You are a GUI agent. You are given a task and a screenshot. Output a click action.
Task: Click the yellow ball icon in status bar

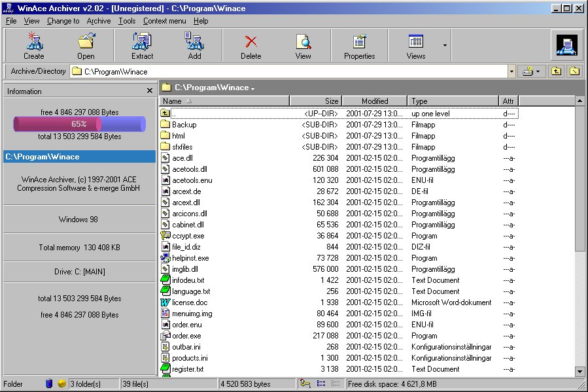click(x=62, y=384)
